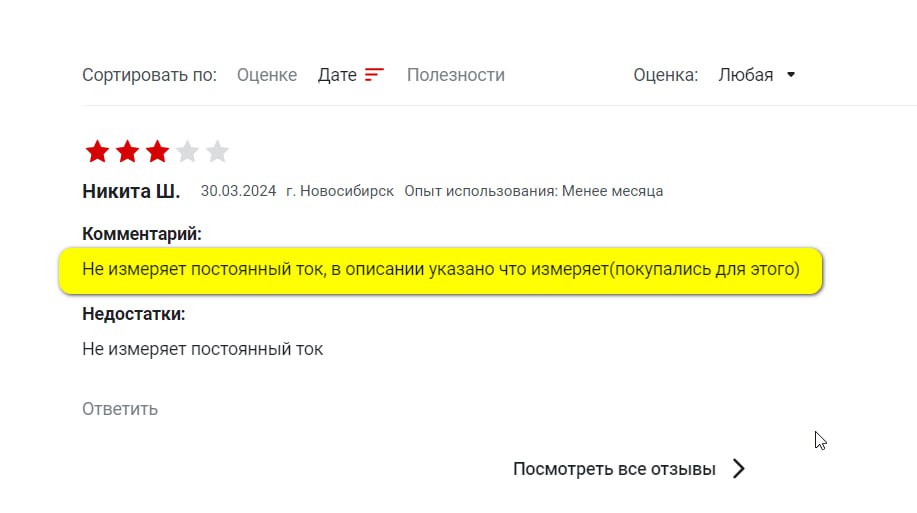Open Посмотреть все отзывы link
Image resolution: width=917 pixels, height=513 pixels.
[x=614, y=469]
